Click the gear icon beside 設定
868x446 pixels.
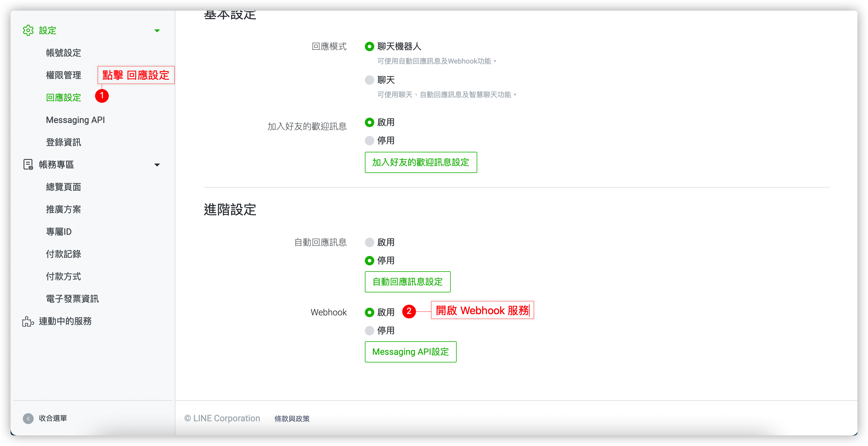point(28,30)
